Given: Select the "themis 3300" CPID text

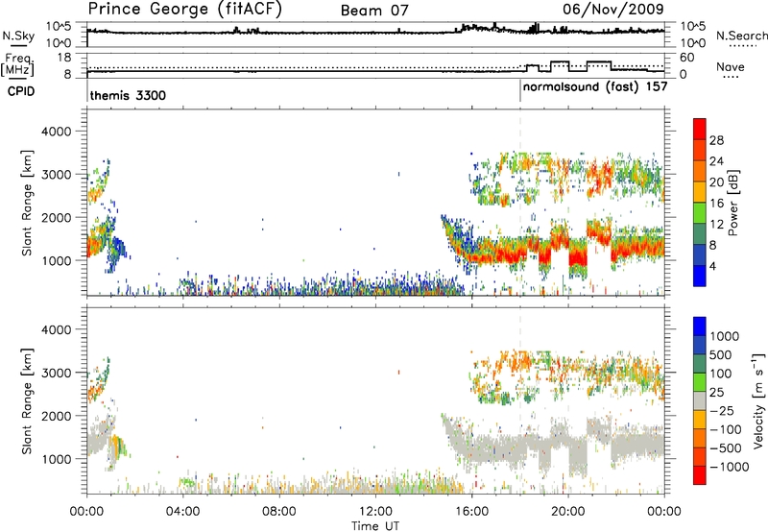Looking at the screenshot, I should [x=128, y=95].
